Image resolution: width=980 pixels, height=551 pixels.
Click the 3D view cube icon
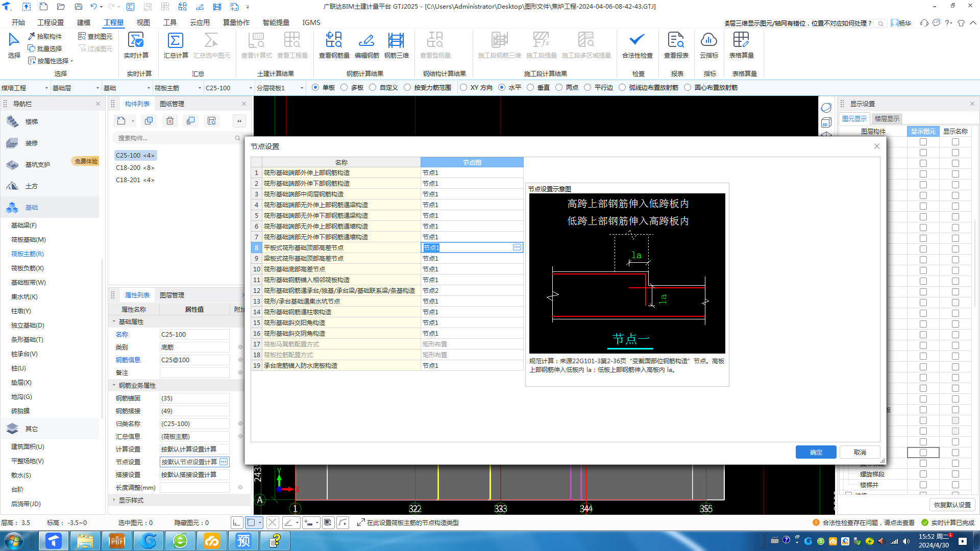point(826,123)
